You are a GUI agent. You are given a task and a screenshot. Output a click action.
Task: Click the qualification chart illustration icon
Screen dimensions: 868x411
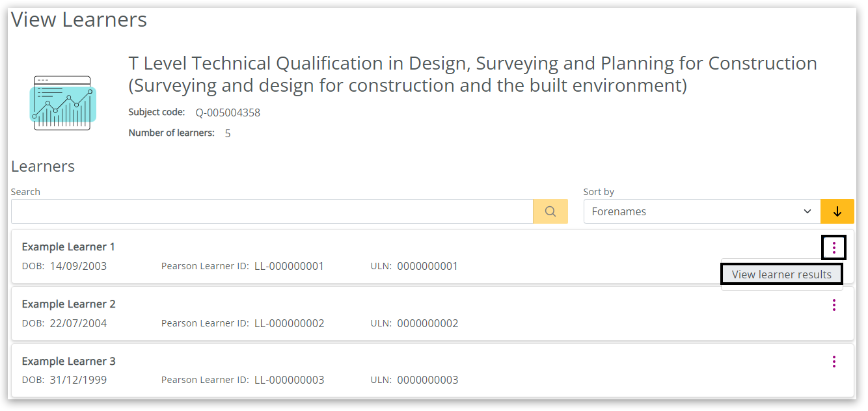coord(63,103)
